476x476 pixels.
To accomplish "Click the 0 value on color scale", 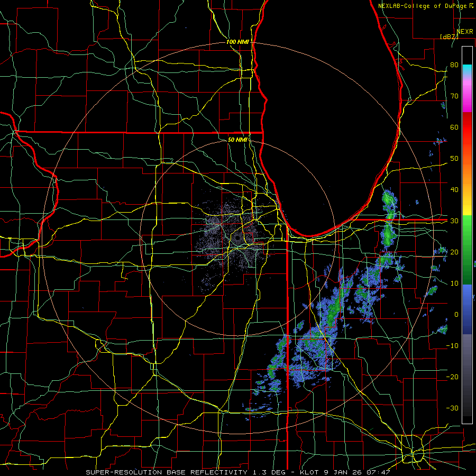I will click(x=456, y=315).
